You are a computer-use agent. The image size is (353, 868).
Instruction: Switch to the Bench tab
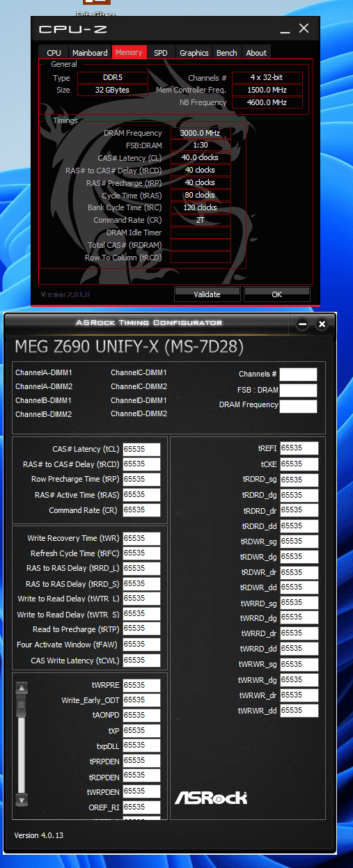227,53
